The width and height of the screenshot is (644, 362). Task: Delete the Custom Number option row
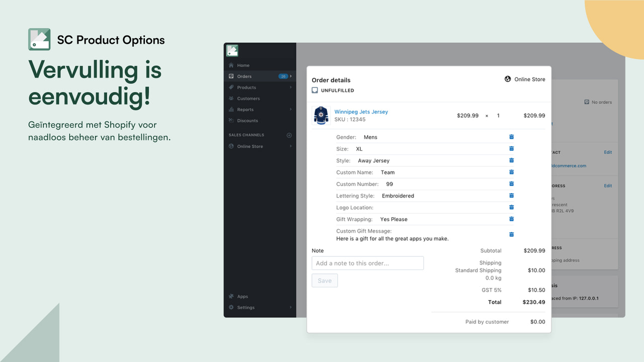point(511,184)
